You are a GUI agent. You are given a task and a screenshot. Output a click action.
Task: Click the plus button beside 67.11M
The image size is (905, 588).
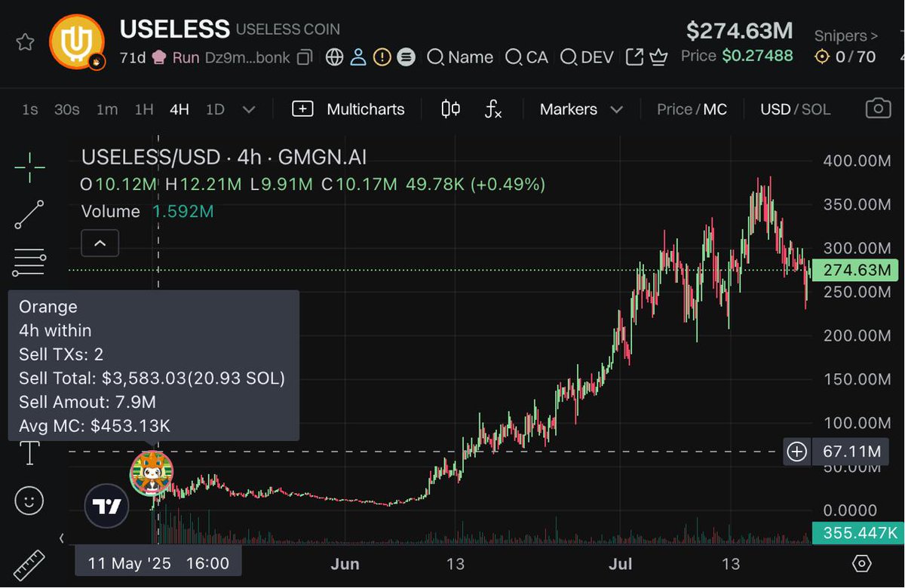pos(796,452)
